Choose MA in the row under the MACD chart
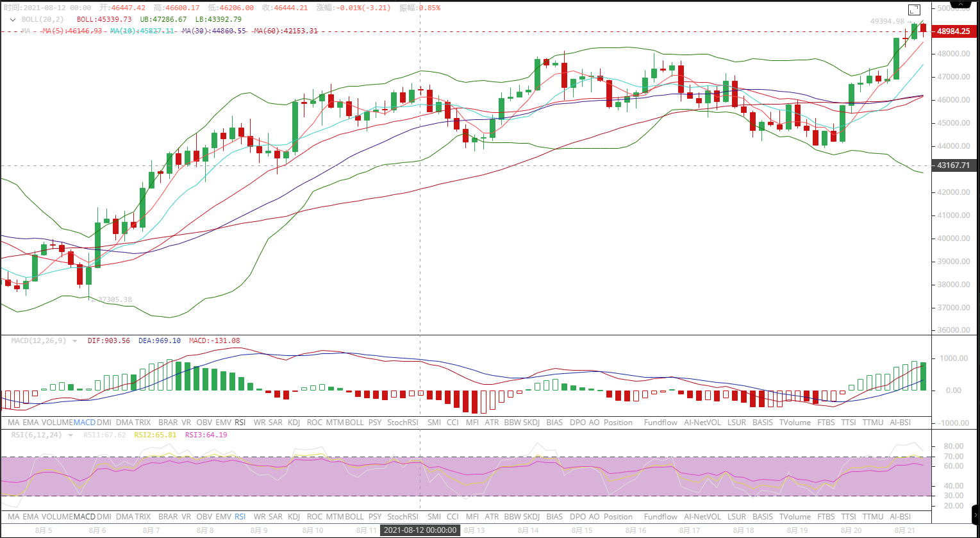Screen dimensions: 980x538 point(13,423)
